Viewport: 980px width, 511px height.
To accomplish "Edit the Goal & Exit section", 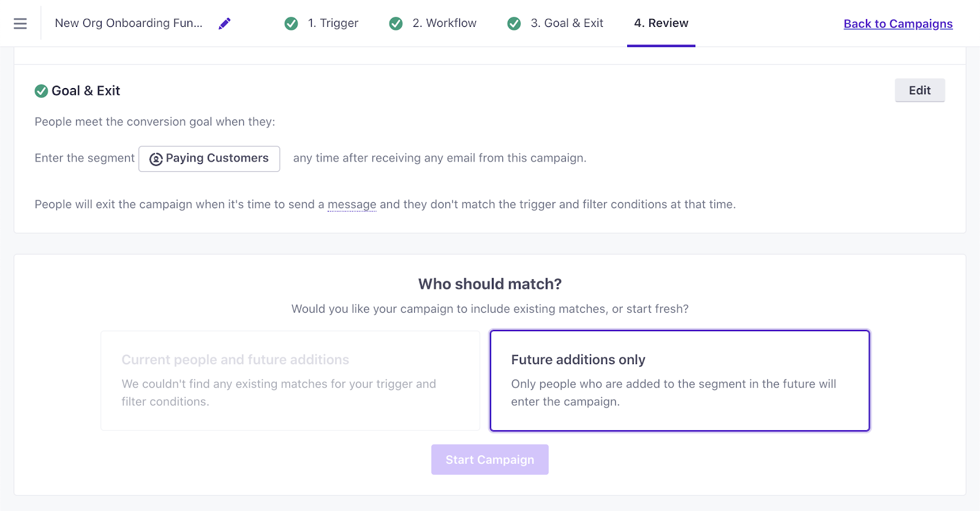I will [919, 90].
